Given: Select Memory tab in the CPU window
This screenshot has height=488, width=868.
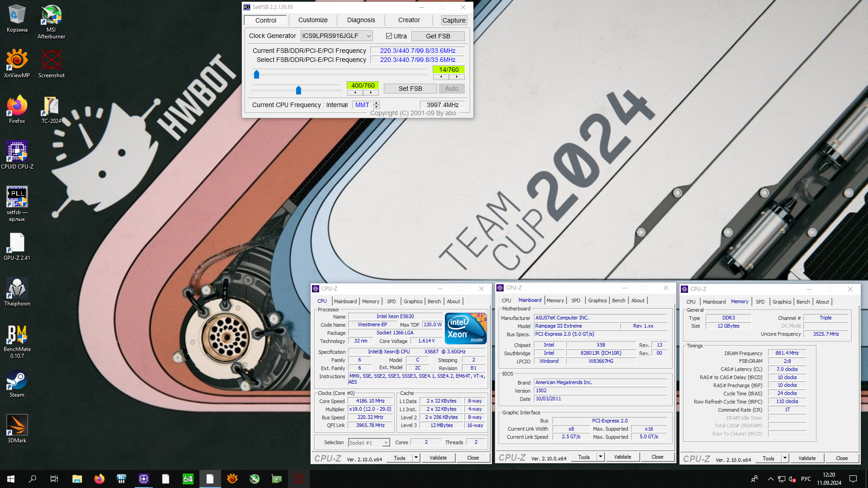Looking at the screenshot, I should coord(371,301).
